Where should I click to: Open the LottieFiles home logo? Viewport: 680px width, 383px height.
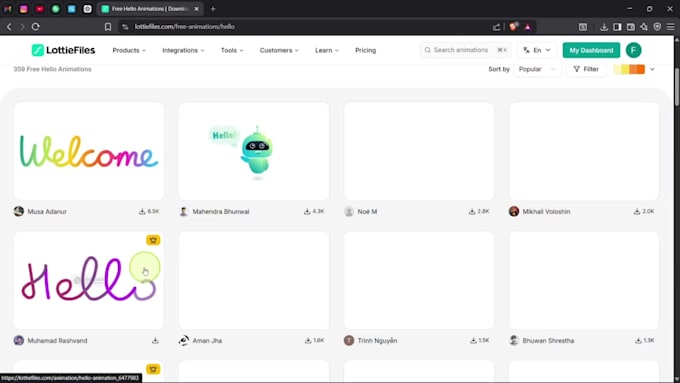tap(63, 50)
